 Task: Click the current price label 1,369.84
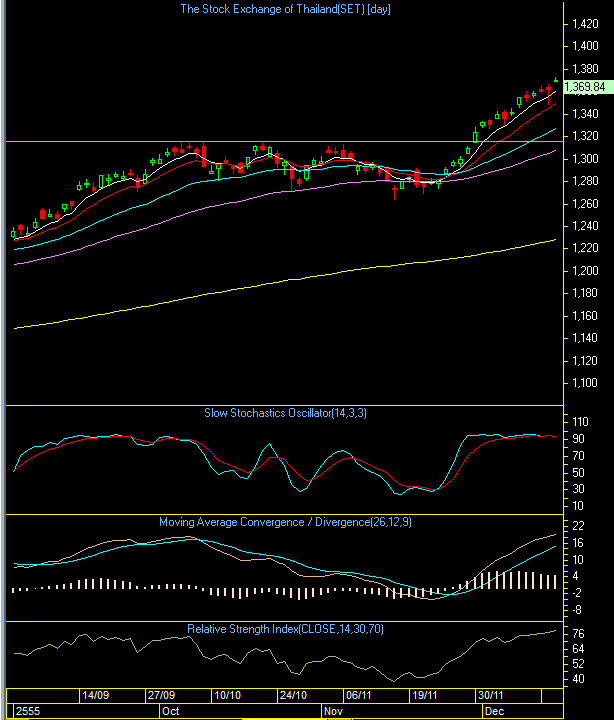[582, 87]
